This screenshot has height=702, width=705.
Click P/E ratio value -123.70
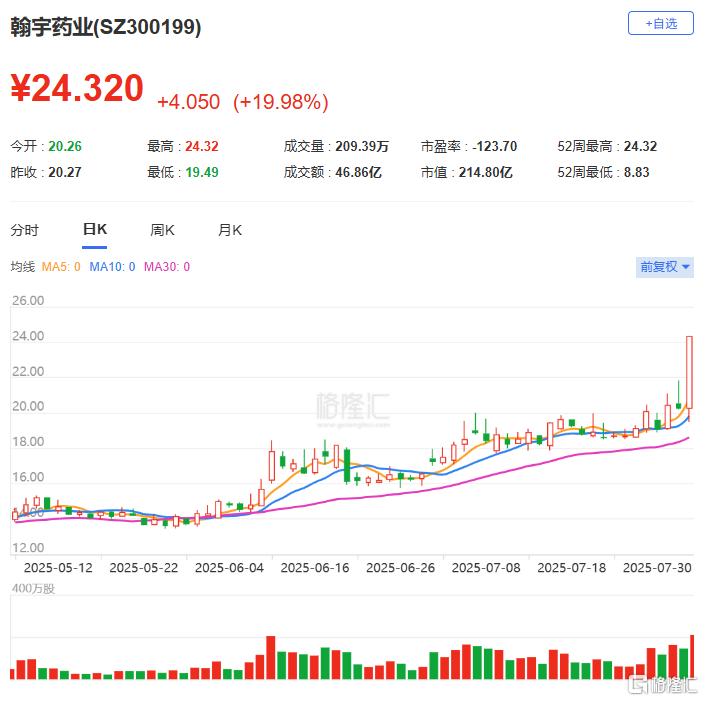(495, 146)
